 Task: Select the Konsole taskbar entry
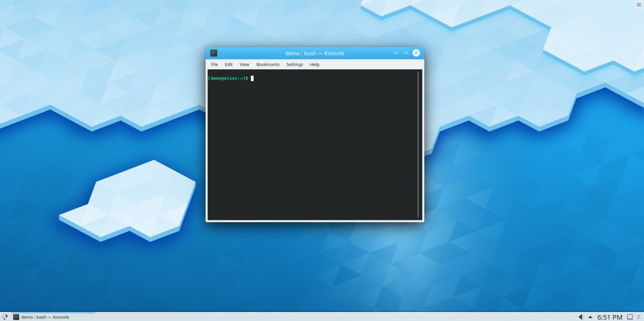click(x=53, y=316)
